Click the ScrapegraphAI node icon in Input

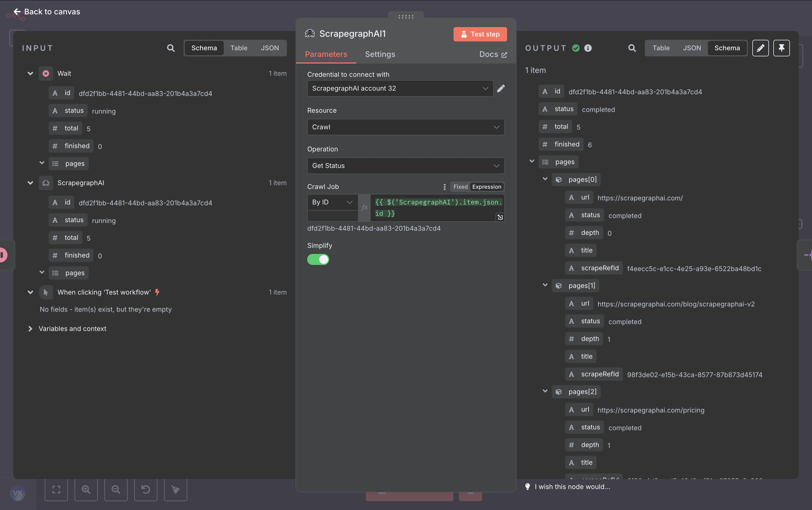coord(46,183)
